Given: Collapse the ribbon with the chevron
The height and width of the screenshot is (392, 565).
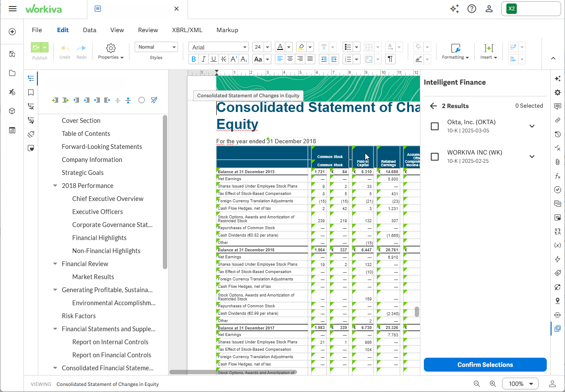Looking at the screenshot, I should pos(553,58).
